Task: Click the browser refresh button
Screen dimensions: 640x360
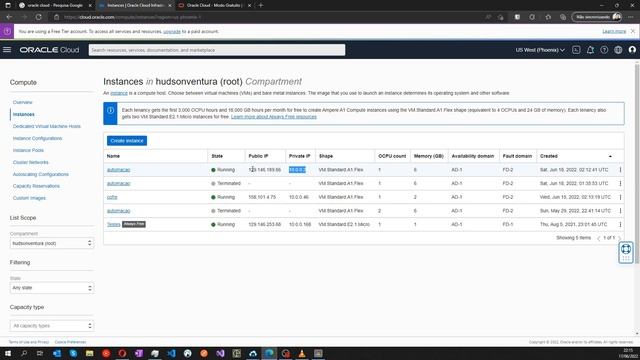Action: [x=38, y=17]
